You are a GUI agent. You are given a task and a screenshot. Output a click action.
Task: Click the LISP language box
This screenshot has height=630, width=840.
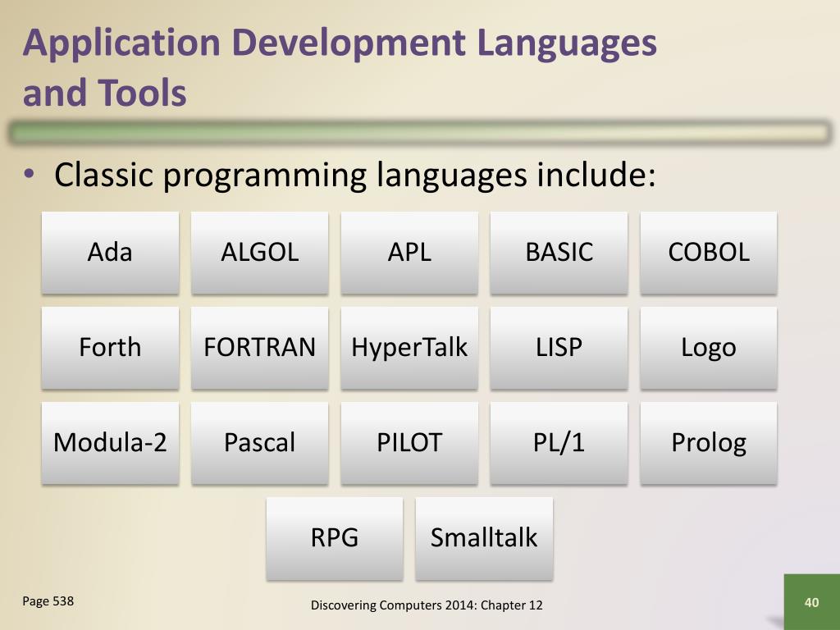point(559,348)
